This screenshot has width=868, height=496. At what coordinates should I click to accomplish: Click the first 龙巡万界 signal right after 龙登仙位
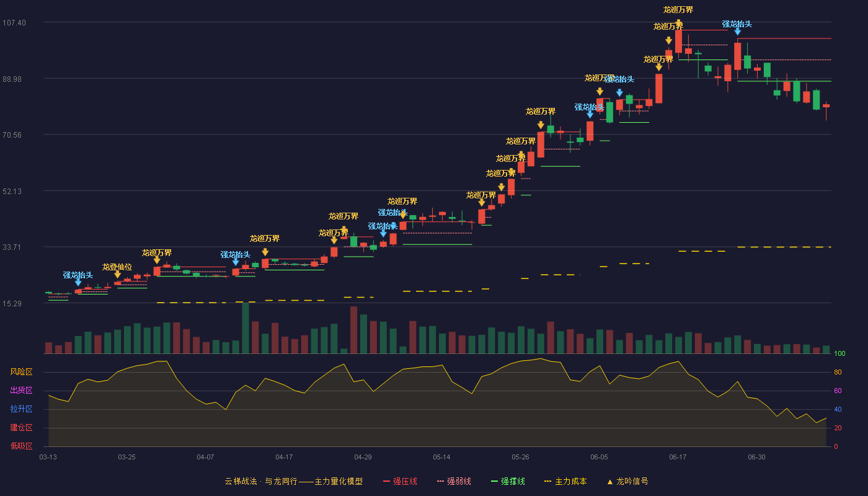click(157, 253)
